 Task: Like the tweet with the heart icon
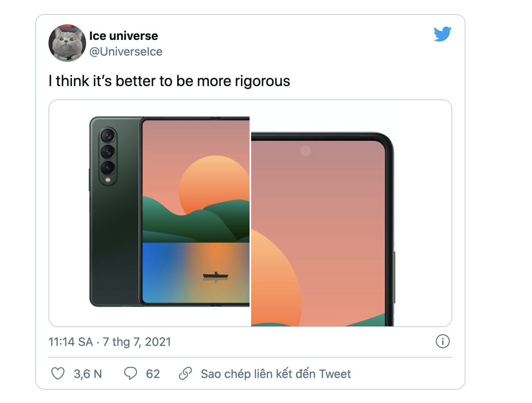click(x=58, y=374)
